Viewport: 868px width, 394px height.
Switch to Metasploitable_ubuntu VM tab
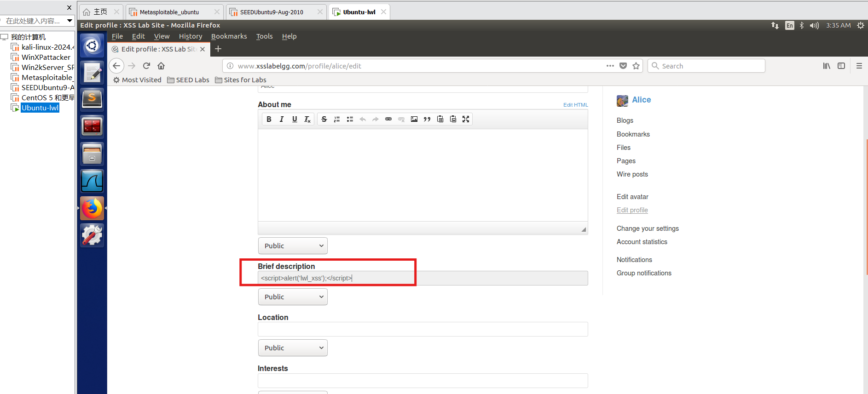pyautogui.click(x=174, y=12)
